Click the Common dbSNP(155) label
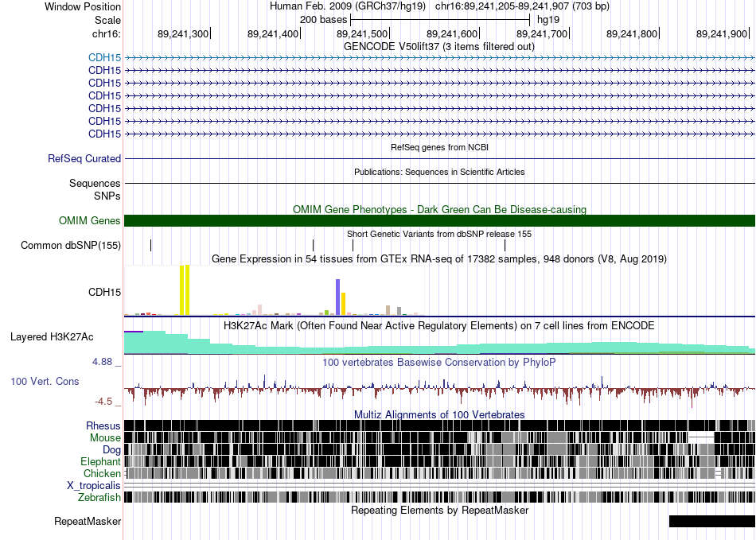The width and height of the screenshot is (756, 540). tap(71, 245)
